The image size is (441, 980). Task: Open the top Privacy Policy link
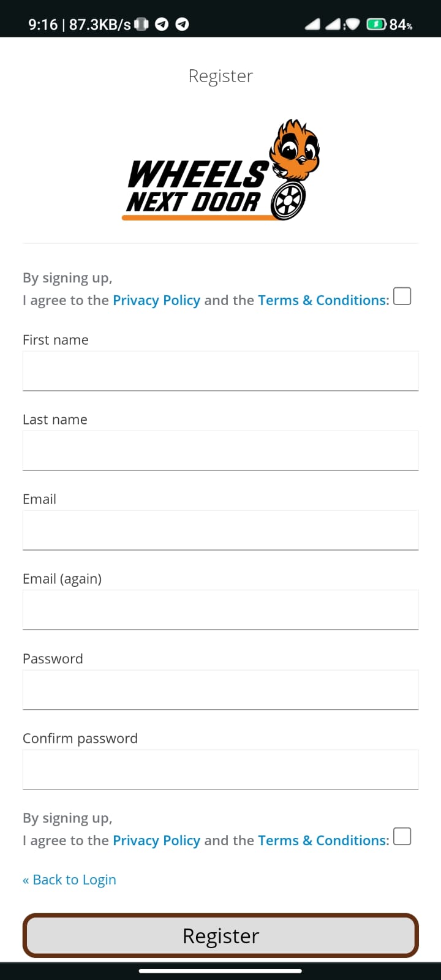156,300
